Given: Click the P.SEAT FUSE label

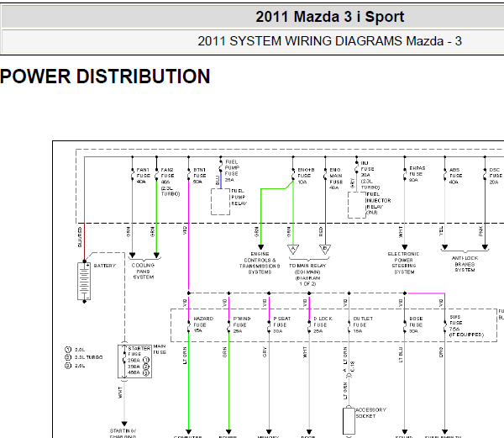Looking at the screenshot, I should point(281,325).
